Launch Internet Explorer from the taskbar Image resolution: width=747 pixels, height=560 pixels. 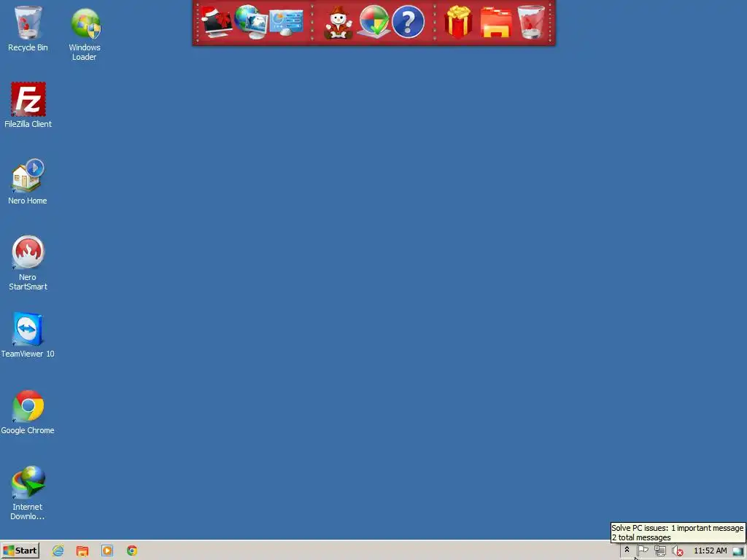pos(58,551)
